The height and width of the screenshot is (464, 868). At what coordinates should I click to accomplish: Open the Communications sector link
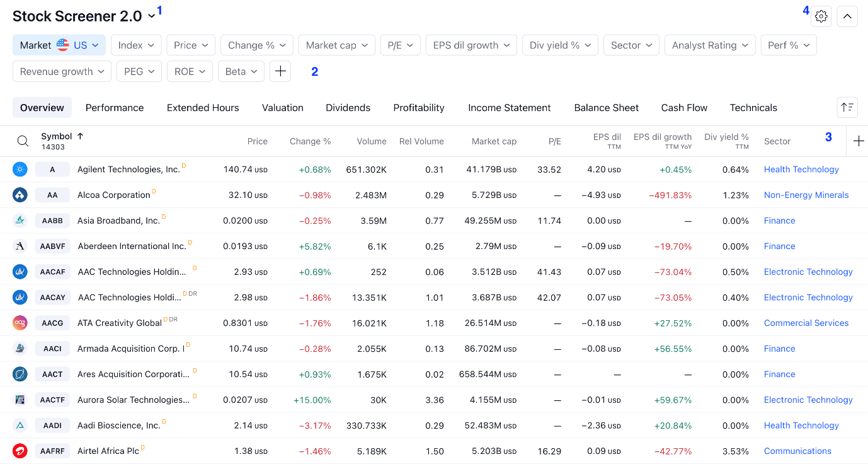point(797,451)
